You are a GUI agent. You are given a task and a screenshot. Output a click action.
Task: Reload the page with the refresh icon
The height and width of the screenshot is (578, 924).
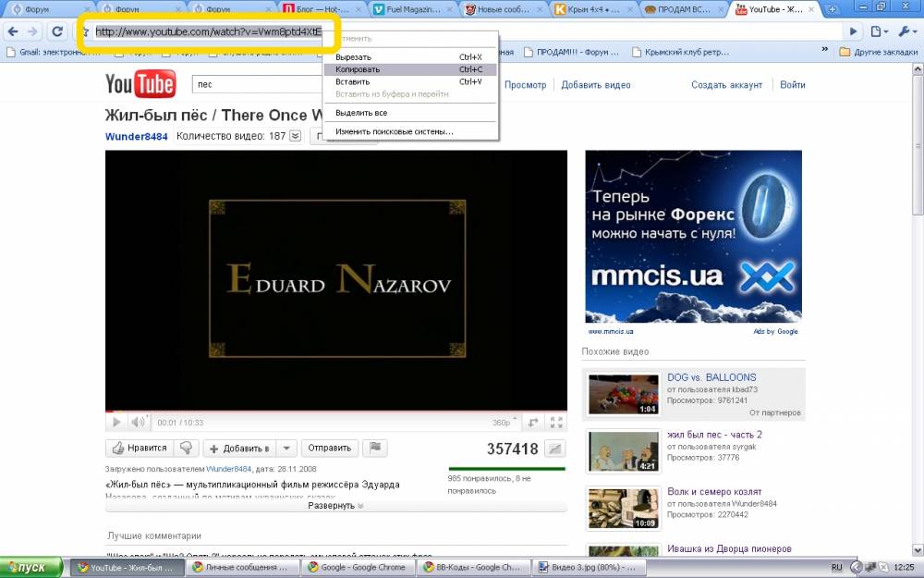coord(57,31)
